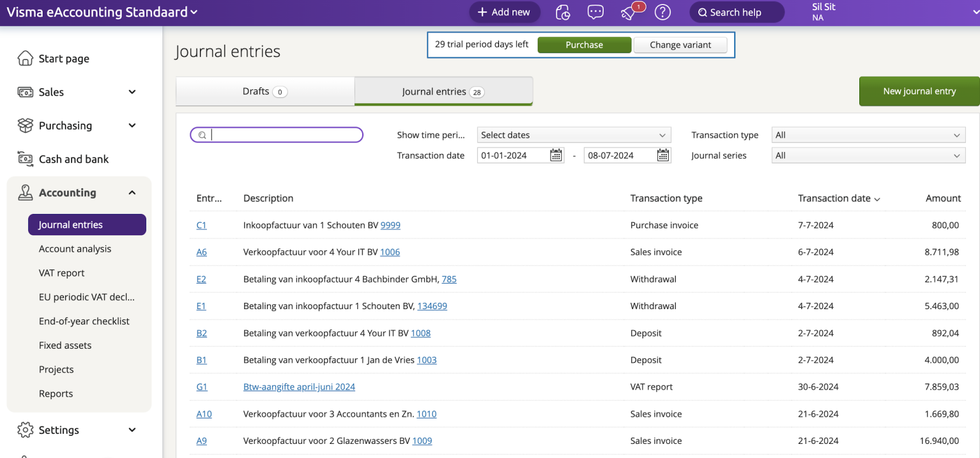
Task: Open the time tracking clock icon
Action: click(563, 12)
